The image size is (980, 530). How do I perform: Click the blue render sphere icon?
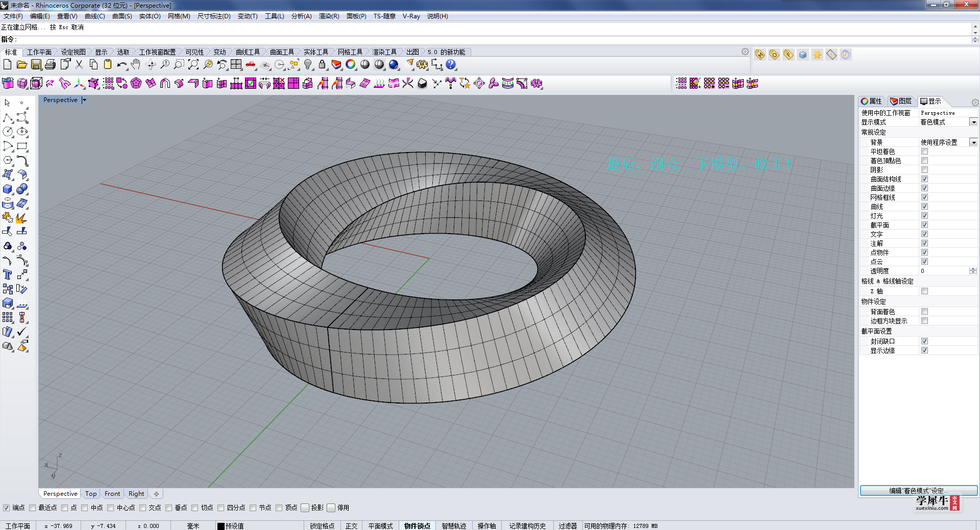[x=394, y=65]
